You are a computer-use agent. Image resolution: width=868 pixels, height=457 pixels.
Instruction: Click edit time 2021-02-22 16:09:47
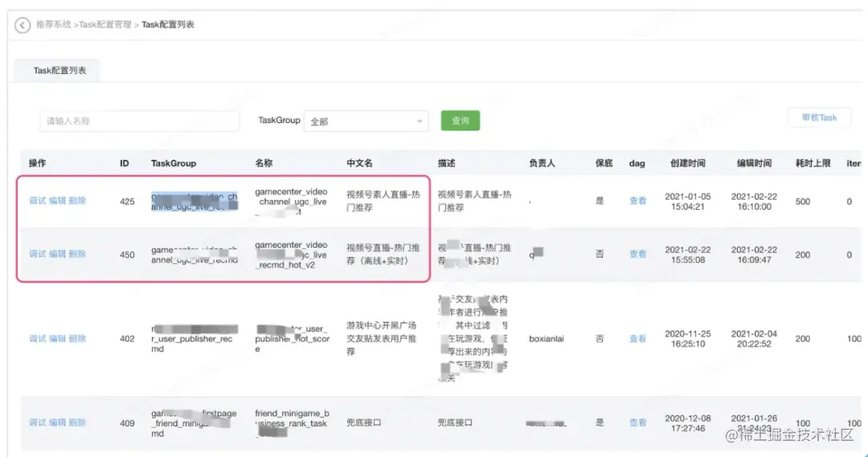(x=754, y=255)
